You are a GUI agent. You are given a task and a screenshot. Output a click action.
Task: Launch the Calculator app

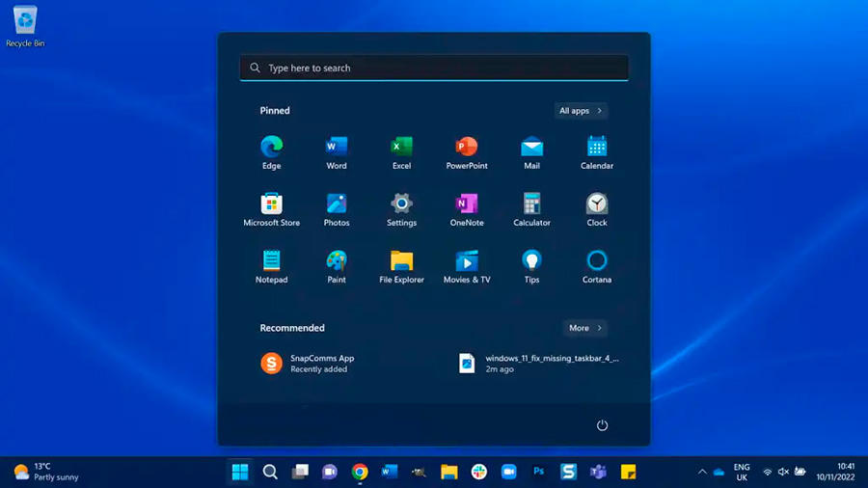[x=531, y=204]
